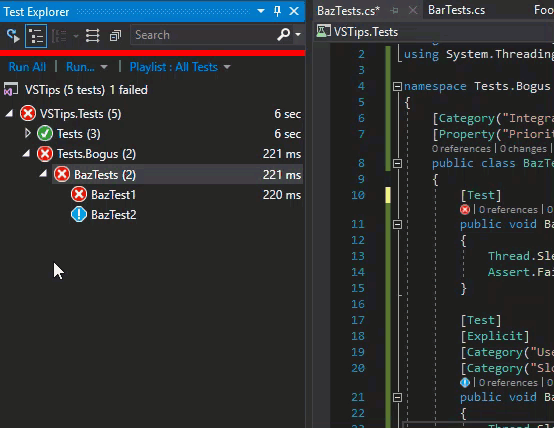
Task: Click the Collapse All icon
Action: pos(115,35)
